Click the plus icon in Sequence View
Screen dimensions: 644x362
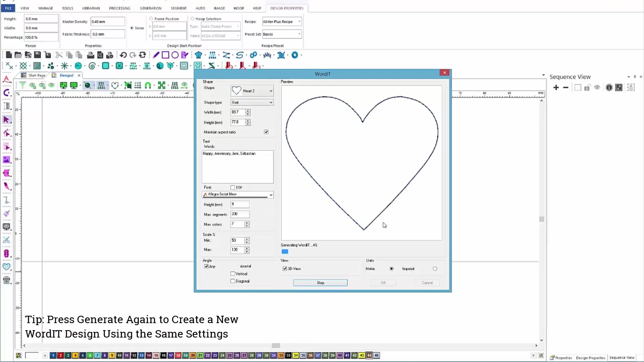pos(556,87)
